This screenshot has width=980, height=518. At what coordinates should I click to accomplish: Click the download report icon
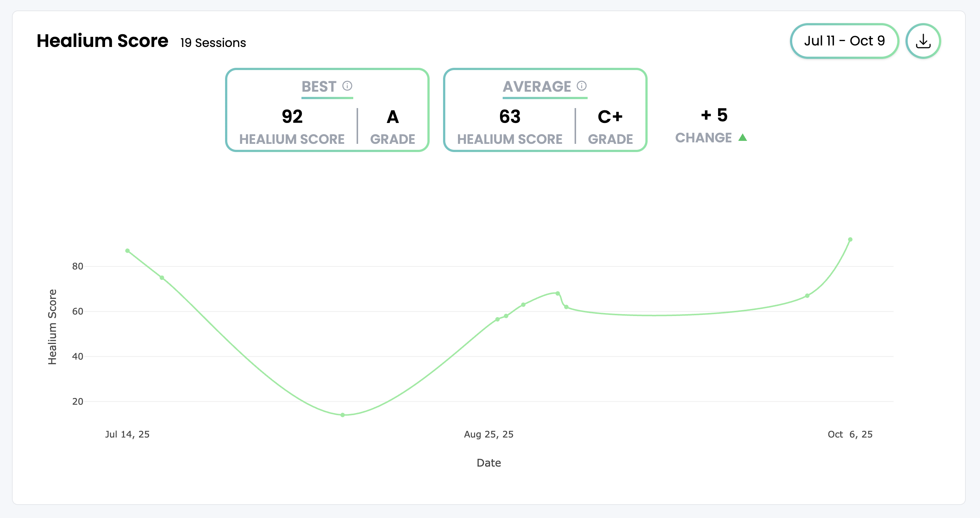(923, 41)
